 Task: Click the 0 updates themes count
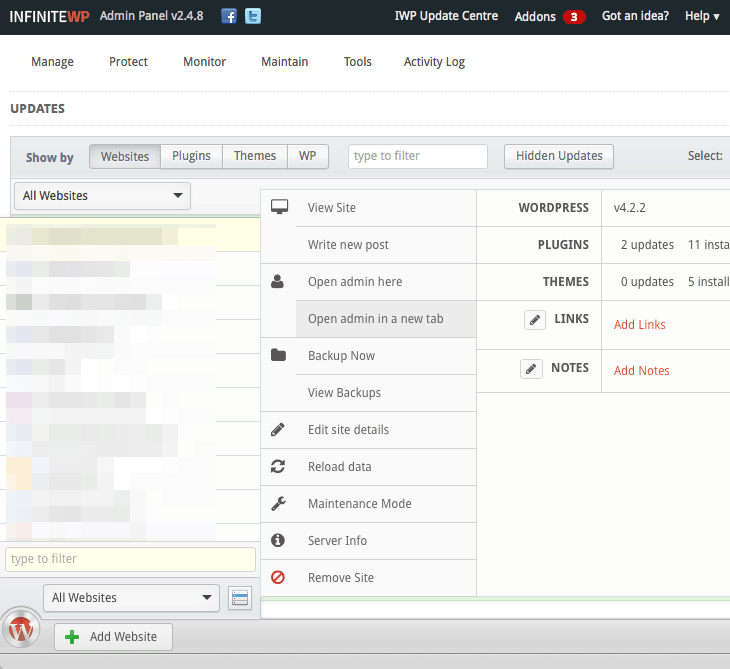647,282
